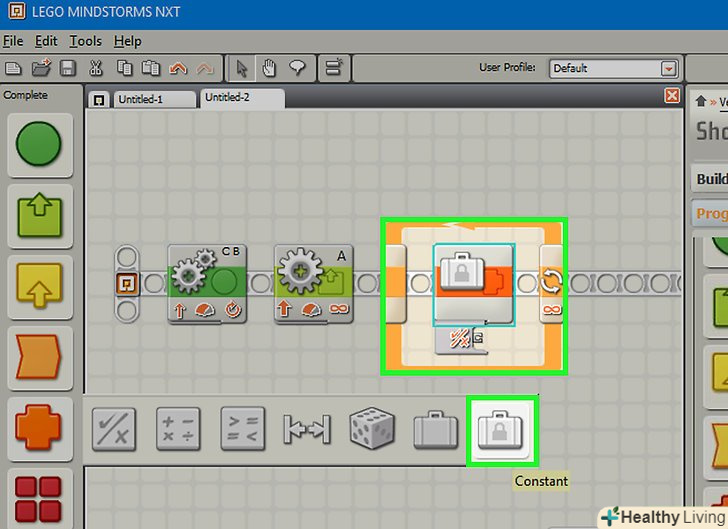Screen dimensions: 728x529
Task: Select the Compare block in flyout
Action: click(243, 430)
